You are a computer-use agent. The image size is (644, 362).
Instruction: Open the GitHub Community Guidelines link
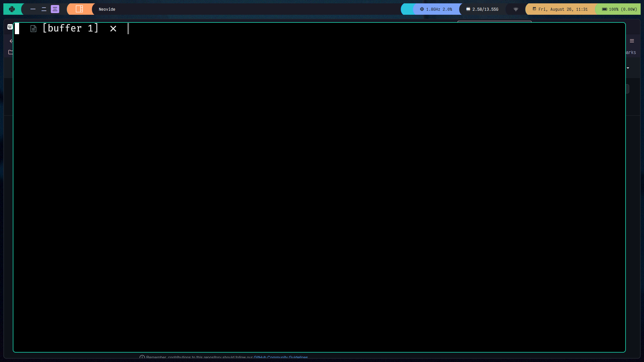click(281, 357)
